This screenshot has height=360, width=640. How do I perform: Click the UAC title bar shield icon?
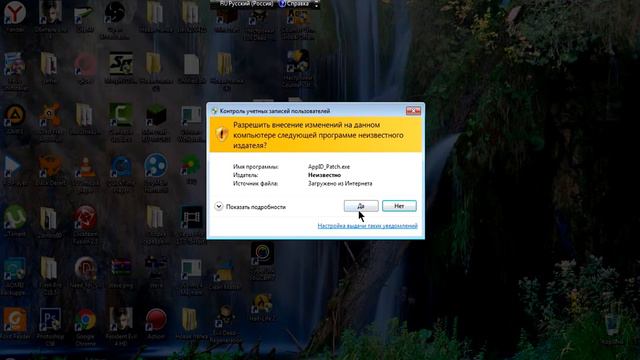(214, 111)
